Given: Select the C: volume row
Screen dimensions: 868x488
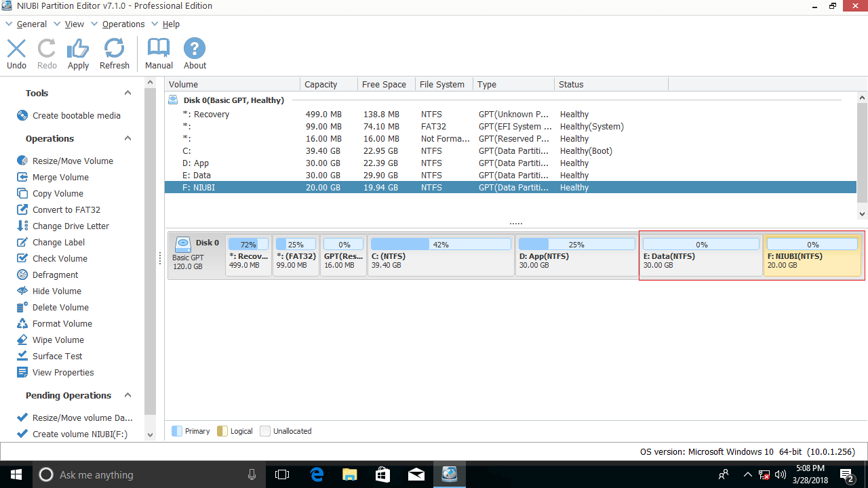Looking at the screenshot, I should (x=511, y=151).
